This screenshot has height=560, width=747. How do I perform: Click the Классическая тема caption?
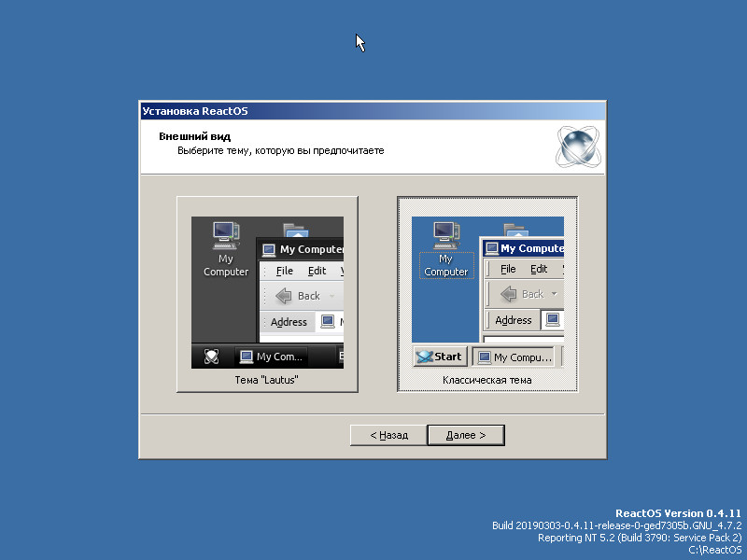[x=486, y=380]
